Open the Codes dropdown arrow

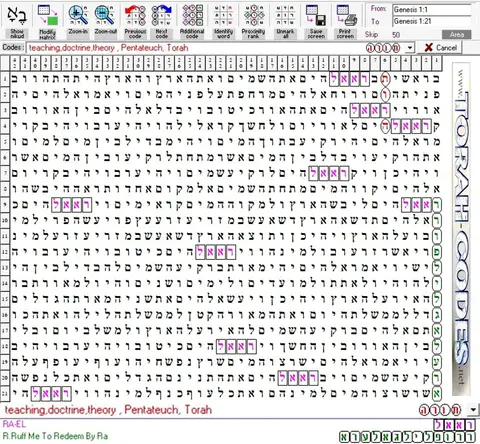point(410,48)
